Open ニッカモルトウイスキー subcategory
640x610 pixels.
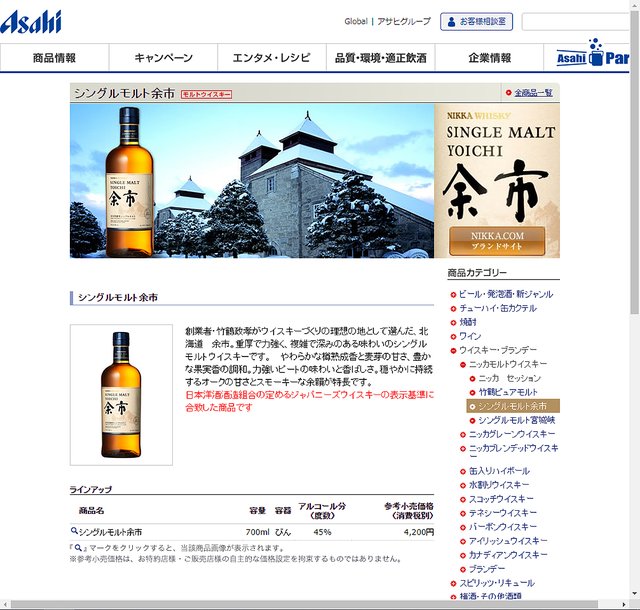pos(508,364)
